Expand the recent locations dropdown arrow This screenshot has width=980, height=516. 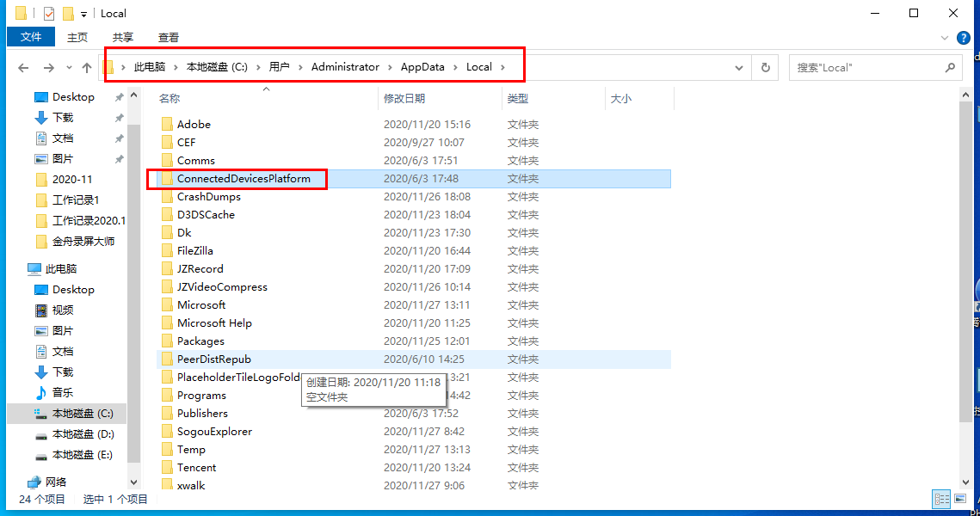[x=69, y=68]
